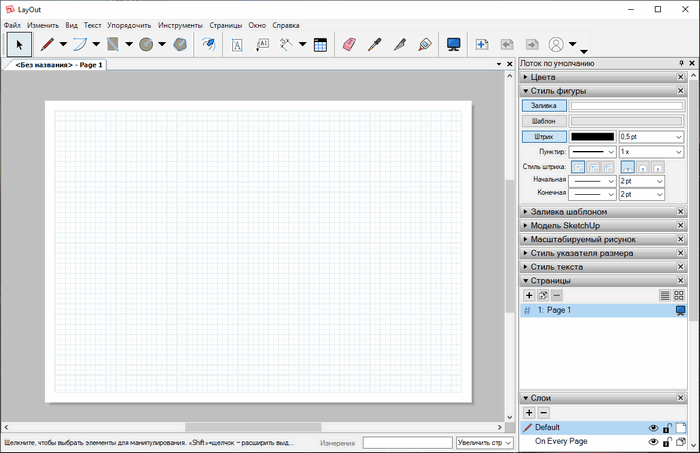
Task: Pick the Eraser tool in toolbar
Action: pyautogui.click(x=349, y=44)
